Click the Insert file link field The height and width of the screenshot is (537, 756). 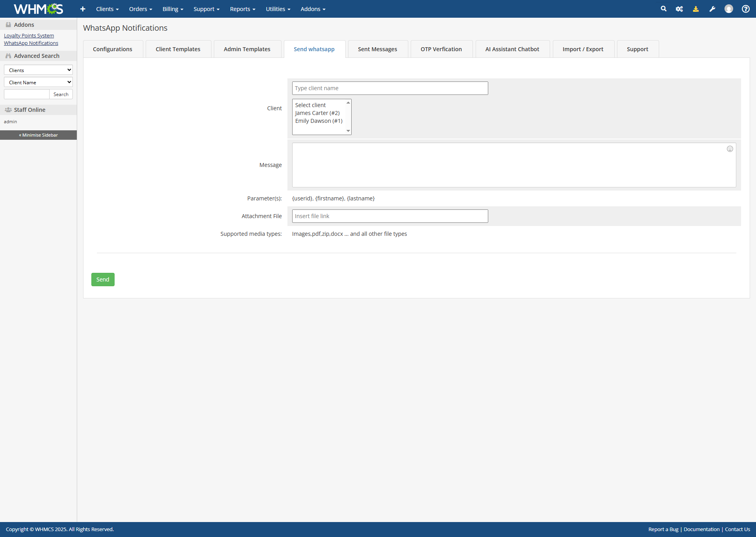[390, 216]
